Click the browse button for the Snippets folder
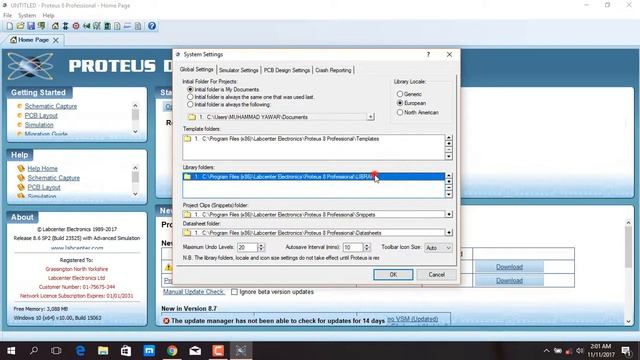The image size is (640, 360). pos(449,214)
